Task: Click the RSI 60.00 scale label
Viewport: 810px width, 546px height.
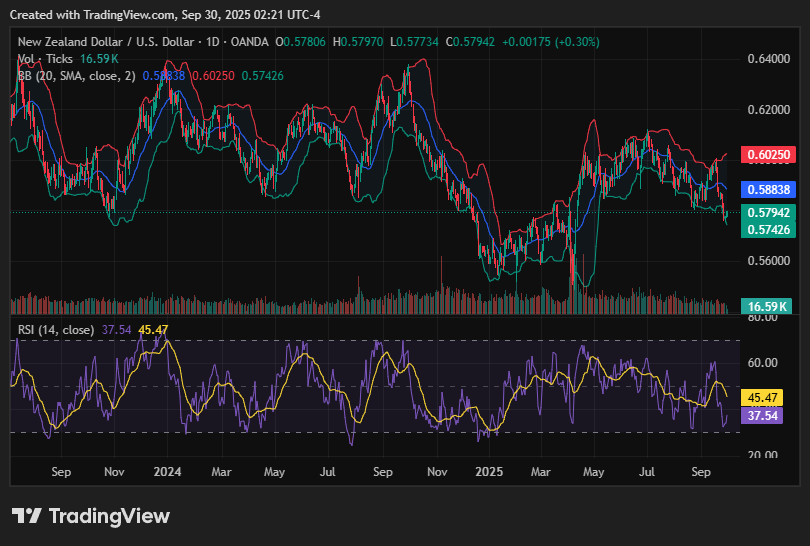Action: point(762,363)
